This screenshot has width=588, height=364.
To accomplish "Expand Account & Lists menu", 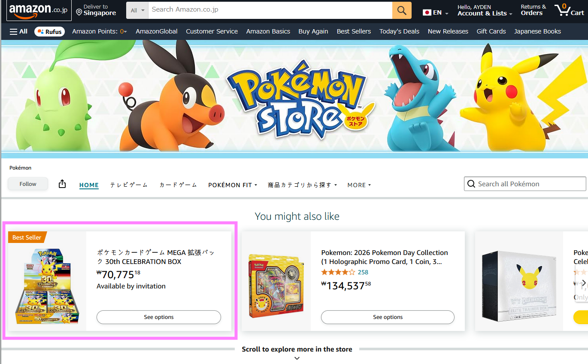I will [485, 10].
